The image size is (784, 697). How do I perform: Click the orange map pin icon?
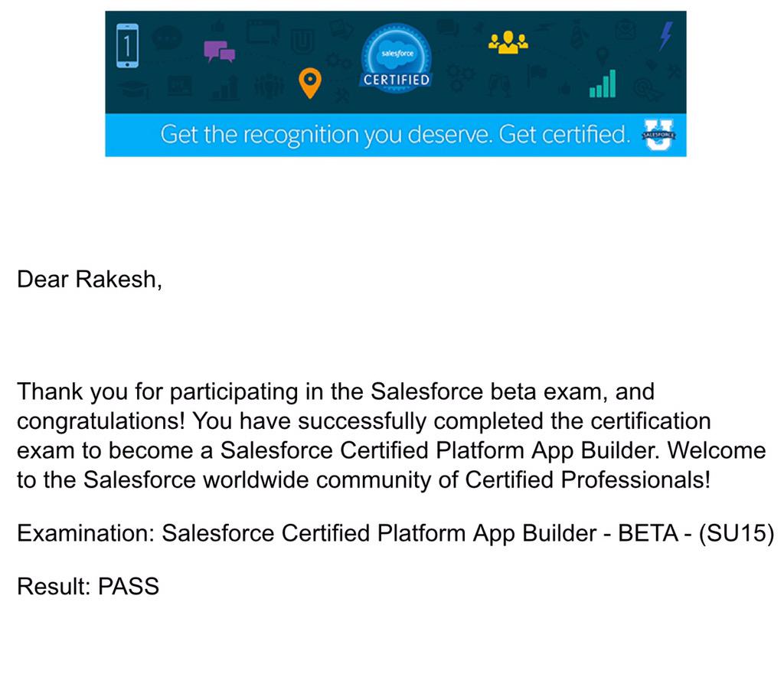[310, 83]
